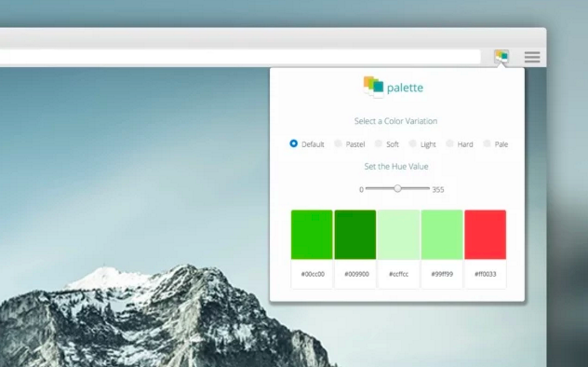Select the Default color variation
The height and width of the screenshot is (367, 588).
point(294,143)
